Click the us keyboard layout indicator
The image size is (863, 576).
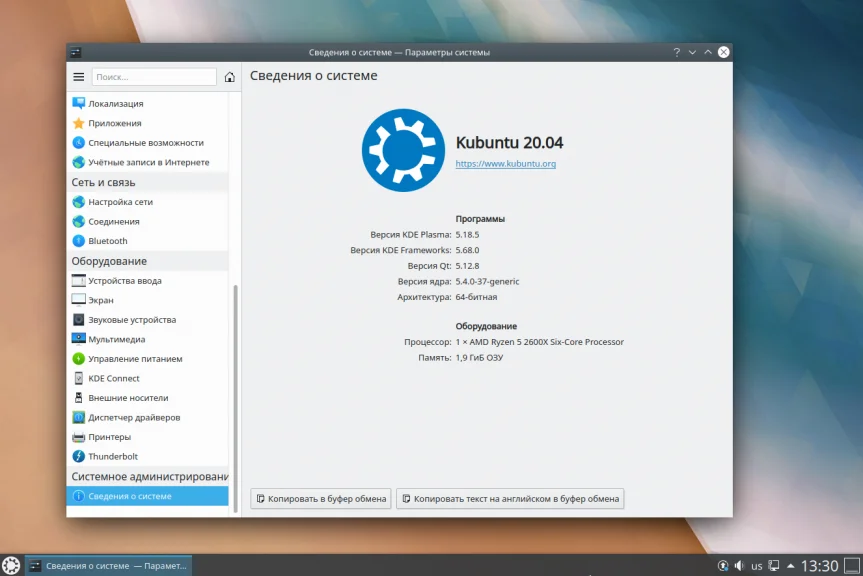757,566
